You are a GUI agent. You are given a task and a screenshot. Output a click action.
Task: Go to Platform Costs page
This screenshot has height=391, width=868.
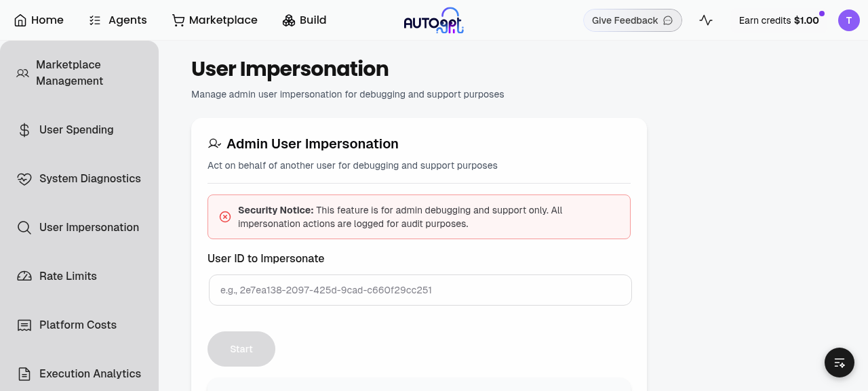click(x=79, y=325)
